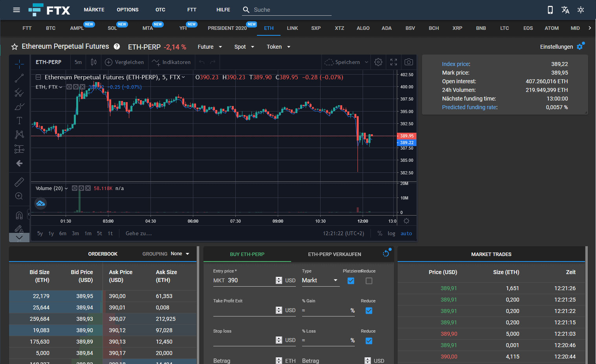The image size is (596, 364).
Task: Select the ruler measure tool
Action: 19,182
